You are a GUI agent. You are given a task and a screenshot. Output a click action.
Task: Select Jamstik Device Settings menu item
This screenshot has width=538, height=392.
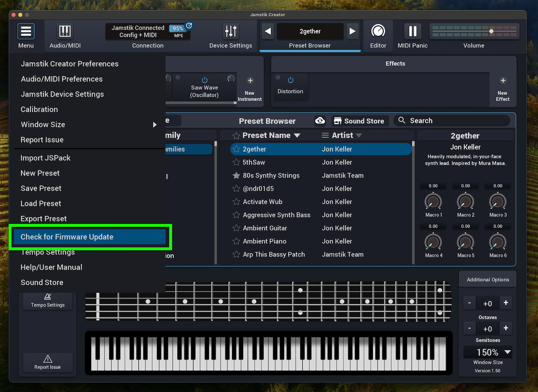(62, 94)
